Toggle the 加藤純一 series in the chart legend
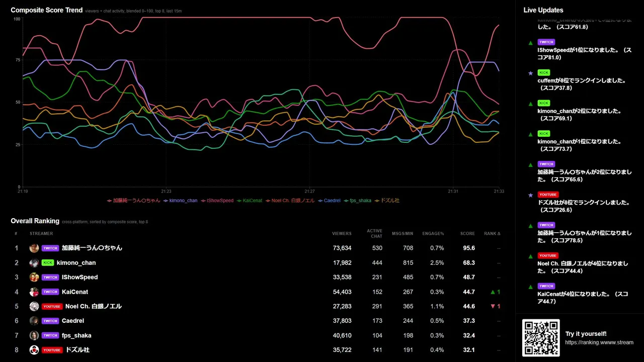The height and width of the screenshot is (362, 644). pyautogui.click(x=134, y=201)
